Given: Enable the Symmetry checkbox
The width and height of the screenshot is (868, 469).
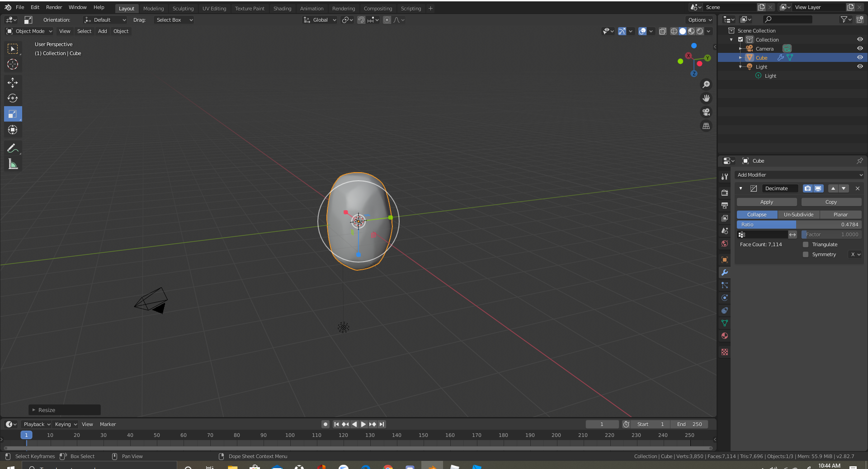Looking at the screenshot, I should coord(806,254).
